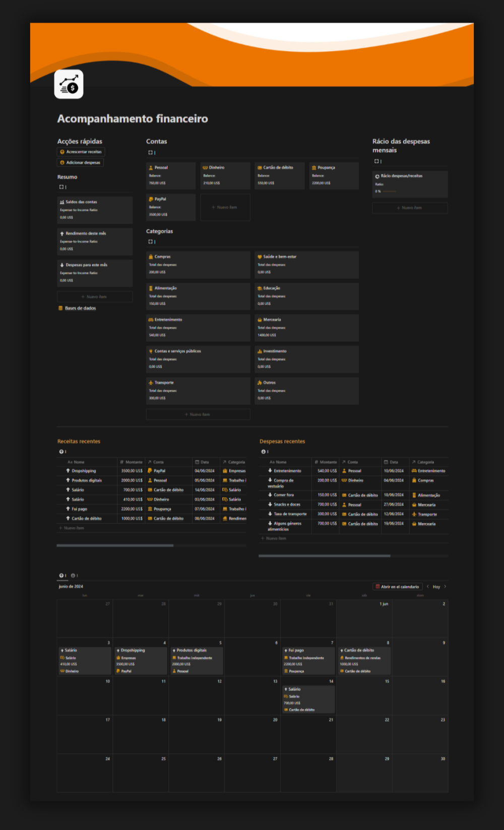Click the Despesas para este mês down-arrow icon
This screenshot has height=830, width=504.
click(x=62, y=265)
